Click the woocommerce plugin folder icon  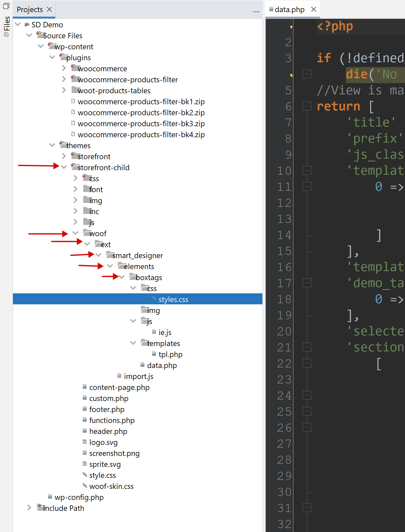pos(74,68)
